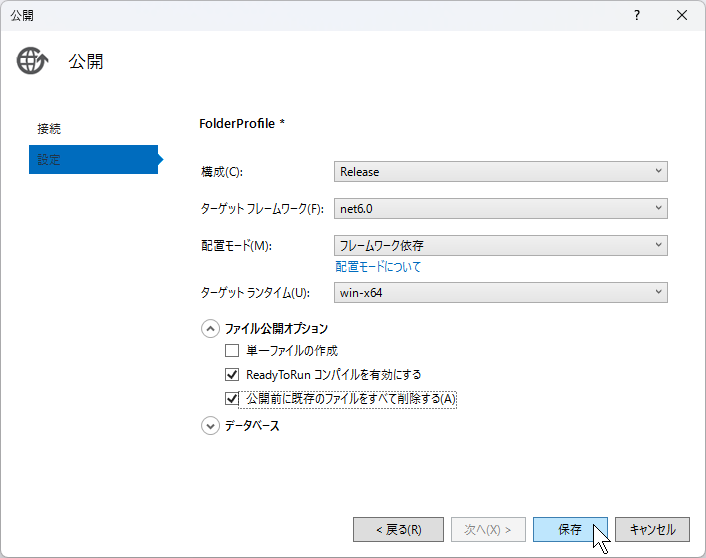Go back with the 戻る button
The width and height of the screenshot is (706, 558).
point(398,530)
